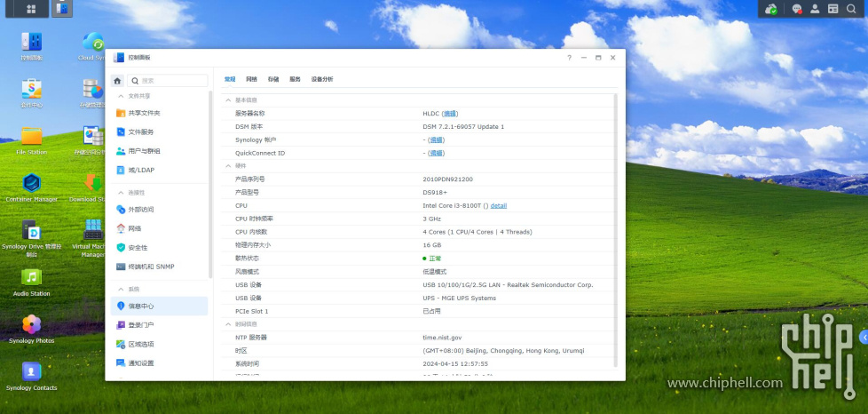This screenshot has width=868, height=414.
Task: Switch to the 存储 tab
Action: pos(272,79)
